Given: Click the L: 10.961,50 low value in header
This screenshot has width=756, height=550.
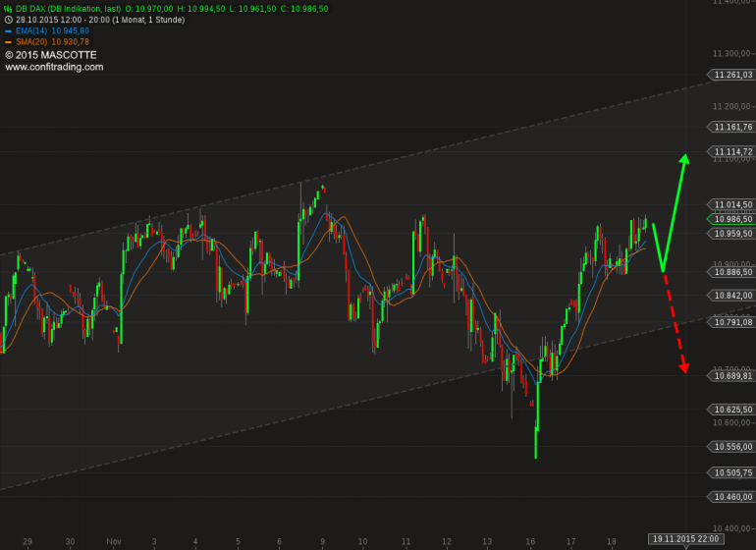Looking at the screenshot, I should point(252,9).
